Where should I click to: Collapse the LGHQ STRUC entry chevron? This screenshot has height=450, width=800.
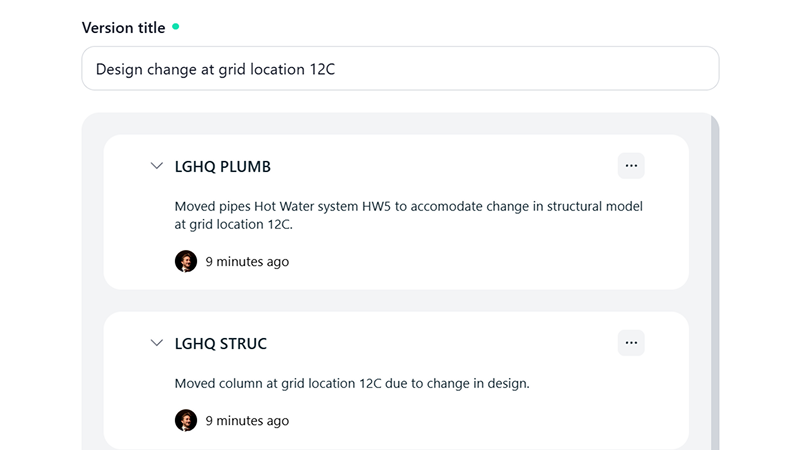click(156, 343)
